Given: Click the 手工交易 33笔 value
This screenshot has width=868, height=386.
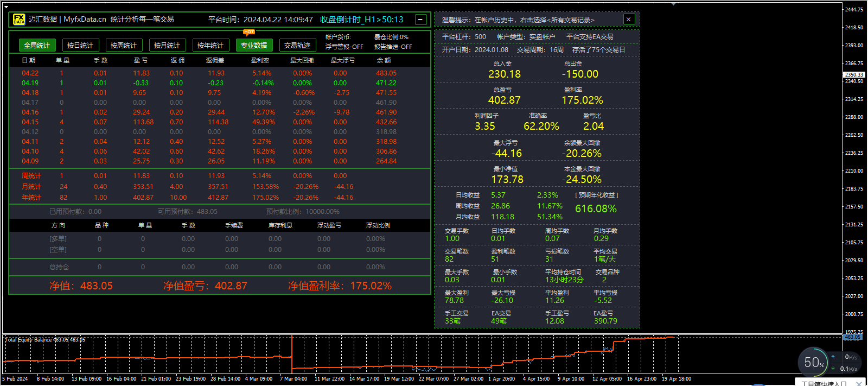Looking at the screenshot, I should point(452,321).
